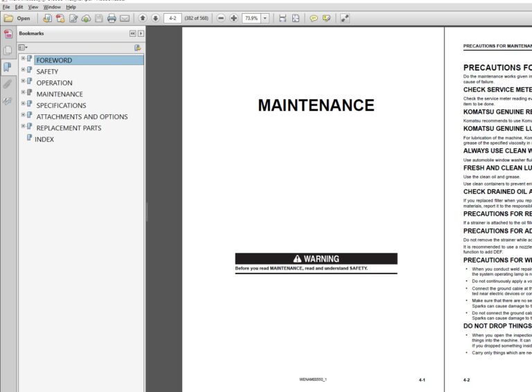This screenshot has height=392, width=532.
Task: Open the View menu
Action: [33, 7]
